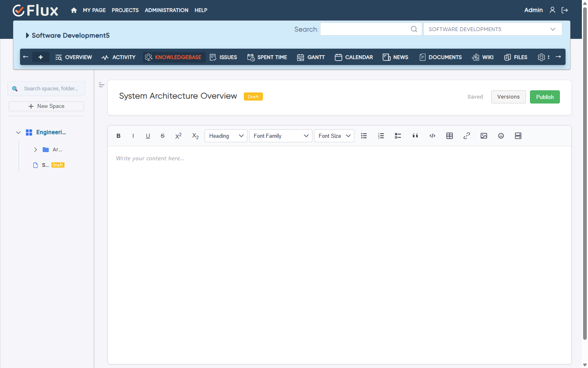The image size is (588, 368).
Task: Open the Activity tab
Action: point(118,57)
